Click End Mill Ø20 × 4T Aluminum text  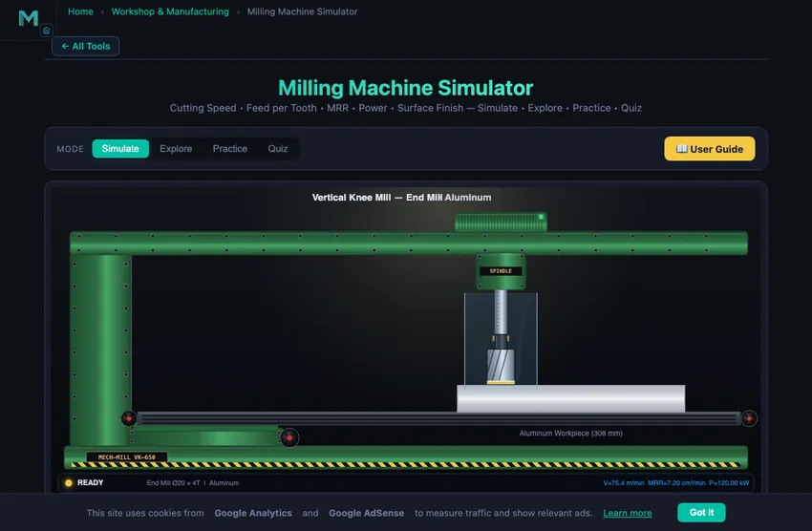click(193, 483)
